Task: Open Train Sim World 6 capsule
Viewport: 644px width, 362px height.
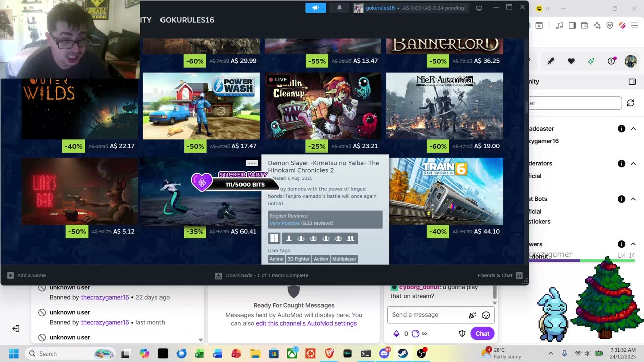Action: point(446,192)
